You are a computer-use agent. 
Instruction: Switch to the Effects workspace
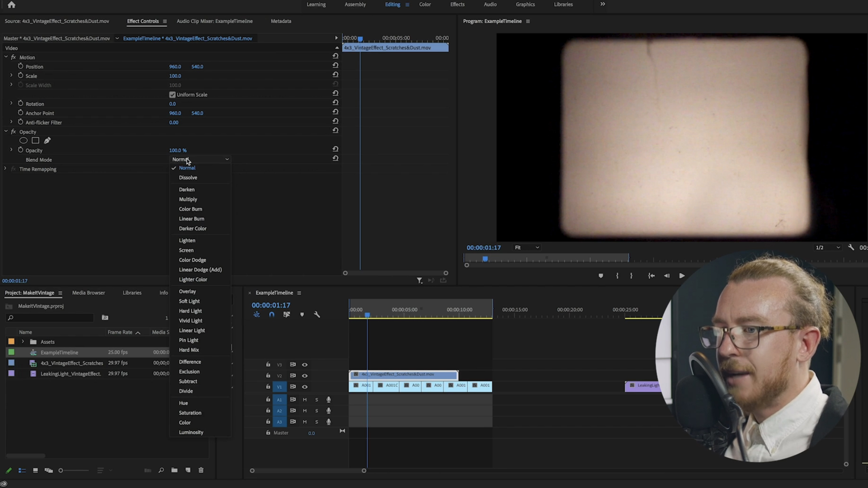pyautogui.click(x=457, y=5)
